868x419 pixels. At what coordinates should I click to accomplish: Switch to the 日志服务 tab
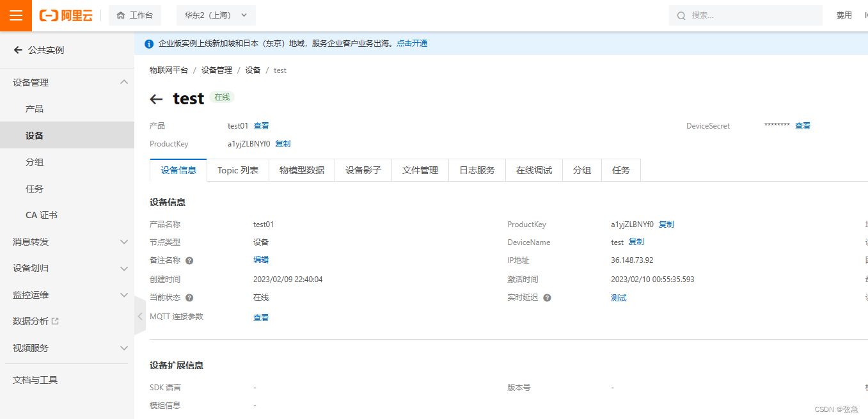click(x=477, y=170)
